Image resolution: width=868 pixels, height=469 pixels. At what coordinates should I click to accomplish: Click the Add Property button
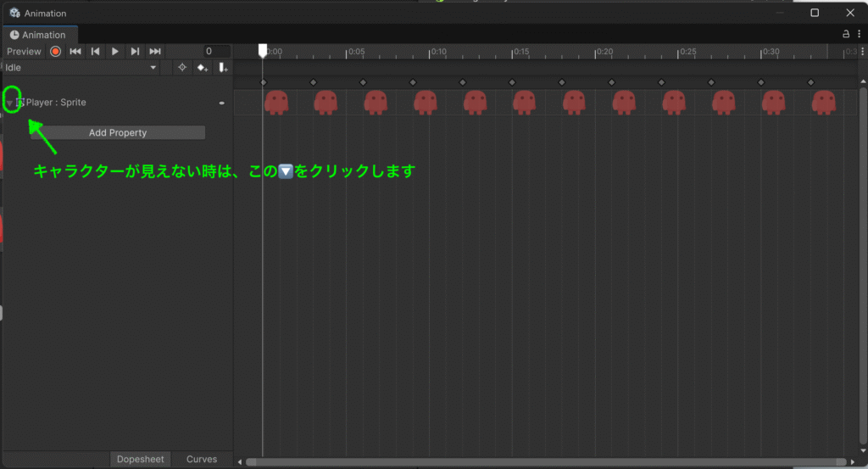118,132
